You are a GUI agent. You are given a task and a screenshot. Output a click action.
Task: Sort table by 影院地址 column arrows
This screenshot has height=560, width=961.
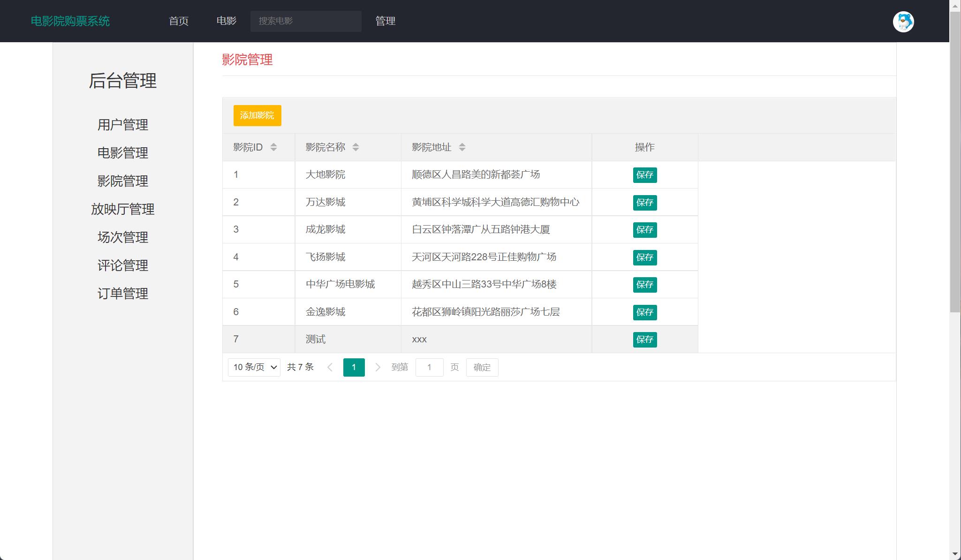click(x=463, y=147)
